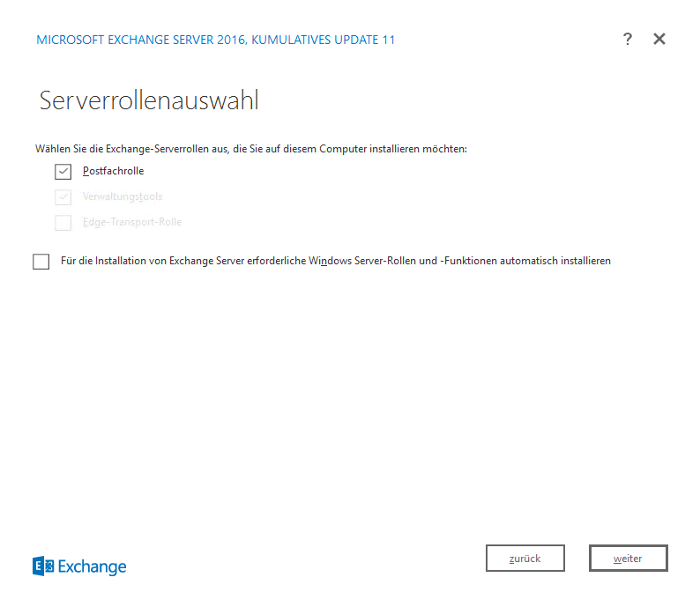
Task: Click the Serverrollenauswahl heading
Action: (x=149, y=100)
